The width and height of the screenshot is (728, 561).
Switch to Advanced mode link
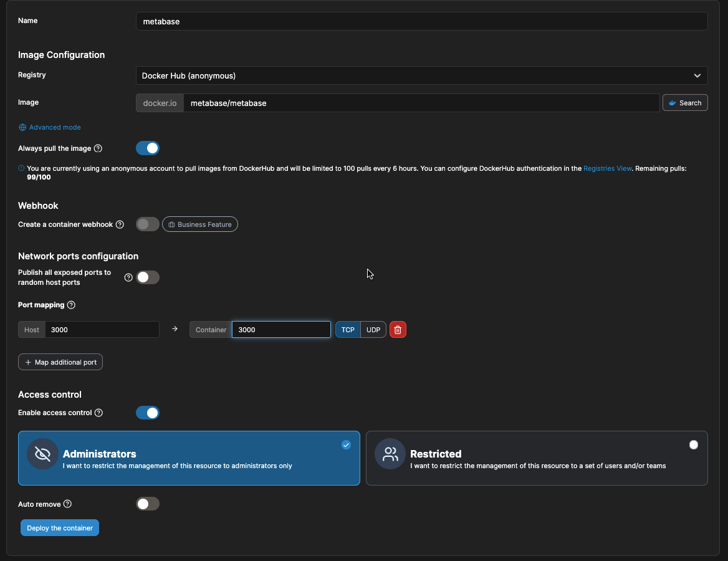coord(55,127)
